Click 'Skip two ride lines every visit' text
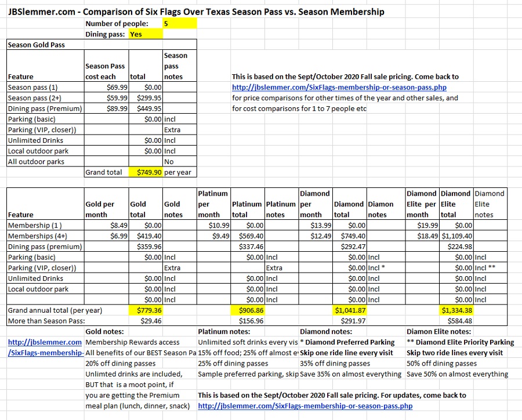Viewport: 522px width, 420px height. (455, 353)
